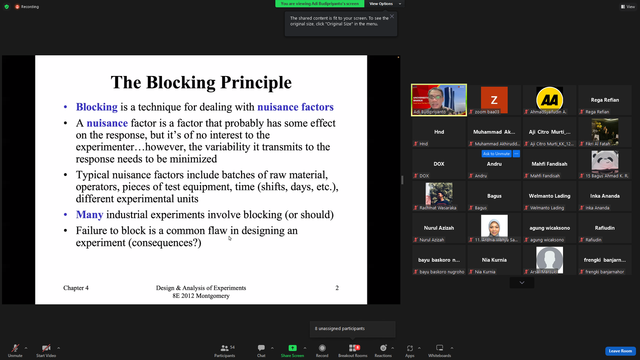Show next page of participant gallery

pyautogui.click(x=522, y=282)
